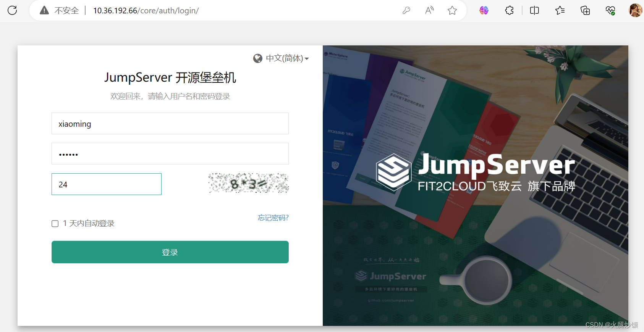Focus the password input field
The height and width of the screenshot is (332, 644).
(x=170, y=154)
